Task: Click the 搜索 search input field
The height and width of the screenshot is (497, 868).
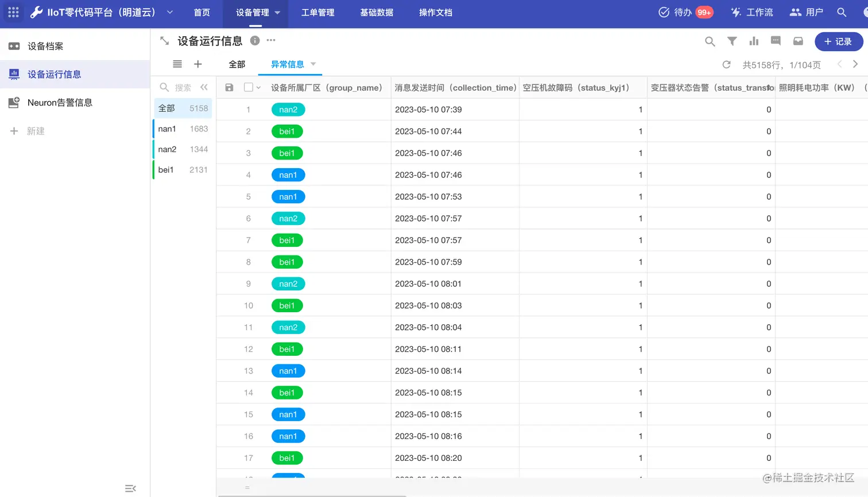Action: [x=180, y=87]
